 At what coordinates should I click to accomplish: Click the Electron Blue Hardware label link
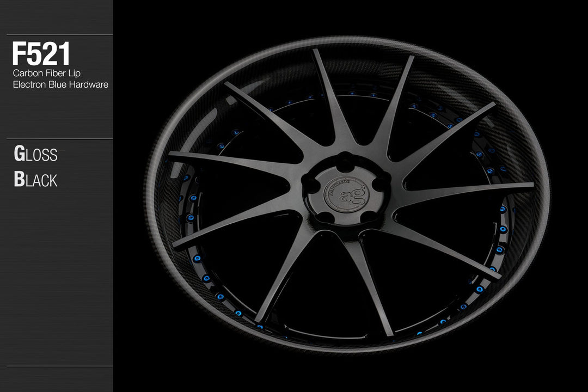60,84
